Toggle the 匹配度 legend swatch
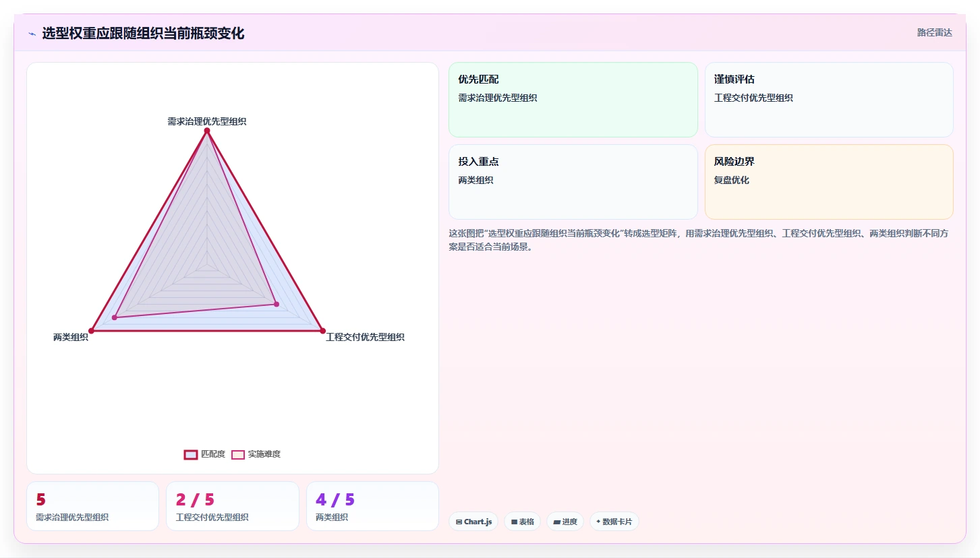This screenshot has height=558, width=980. pos(191,454)
